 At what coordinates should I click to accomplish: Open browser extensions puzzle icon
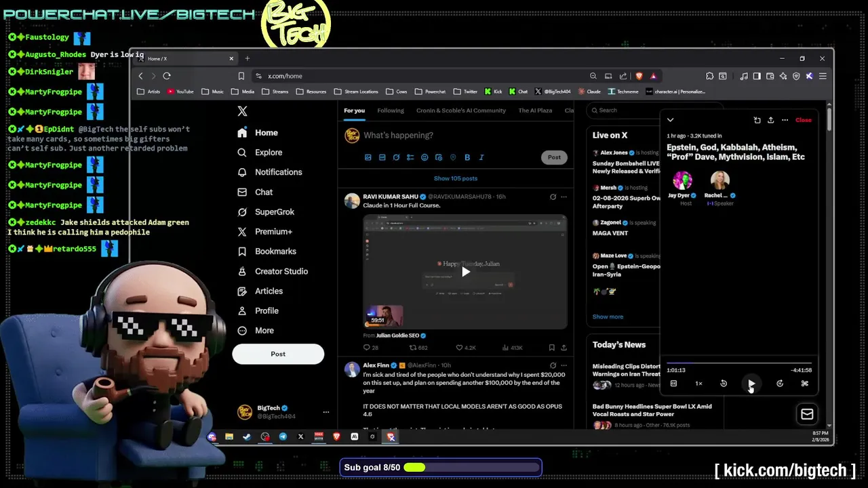point(709,76)
